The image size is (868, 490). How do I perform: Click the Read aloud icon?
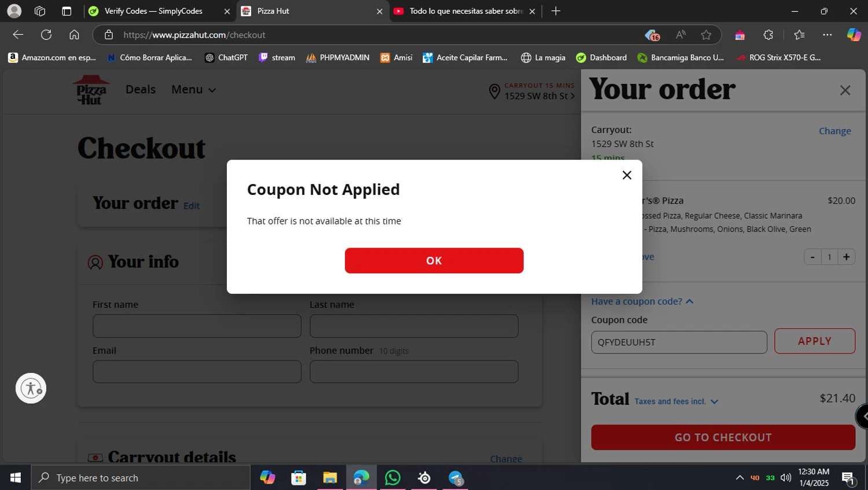[x=681, y=35]
